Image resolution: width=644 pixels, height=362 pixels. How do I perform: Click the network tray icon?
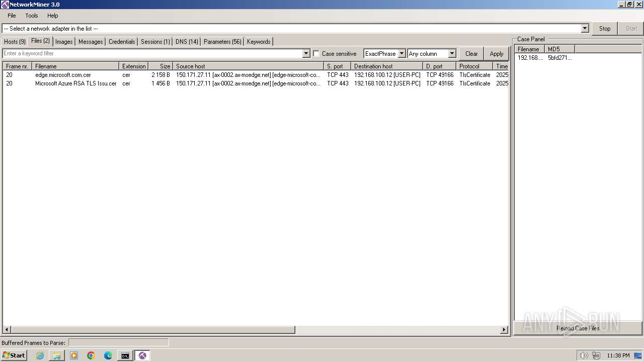pyautogui.click(x=596, y=355)
